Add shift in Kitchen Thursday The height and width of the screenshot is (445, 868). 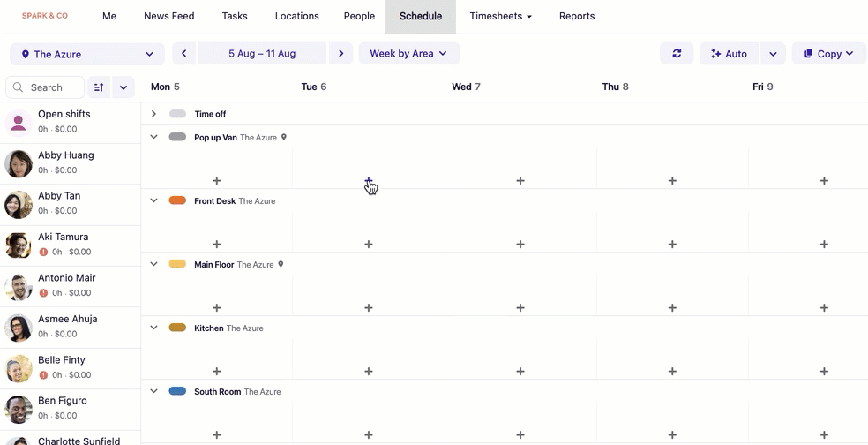pyautogui.click(x=672, y=372)
